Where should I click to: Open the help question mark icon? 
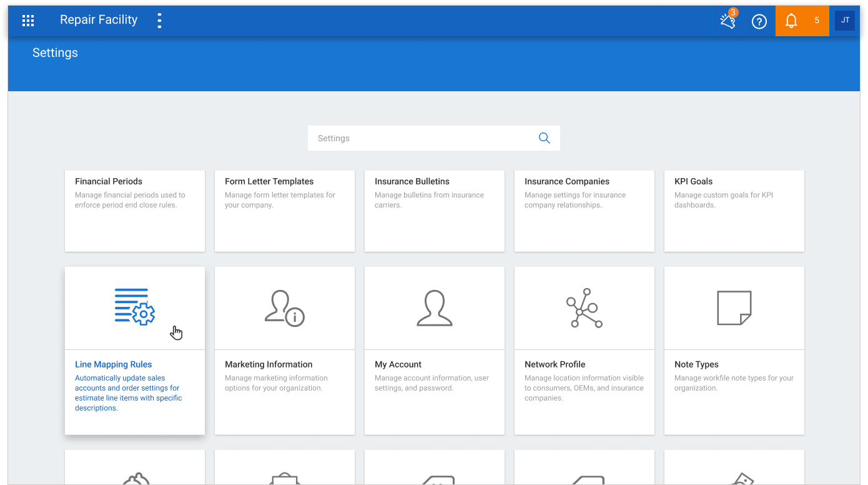[x=759, y=21]
